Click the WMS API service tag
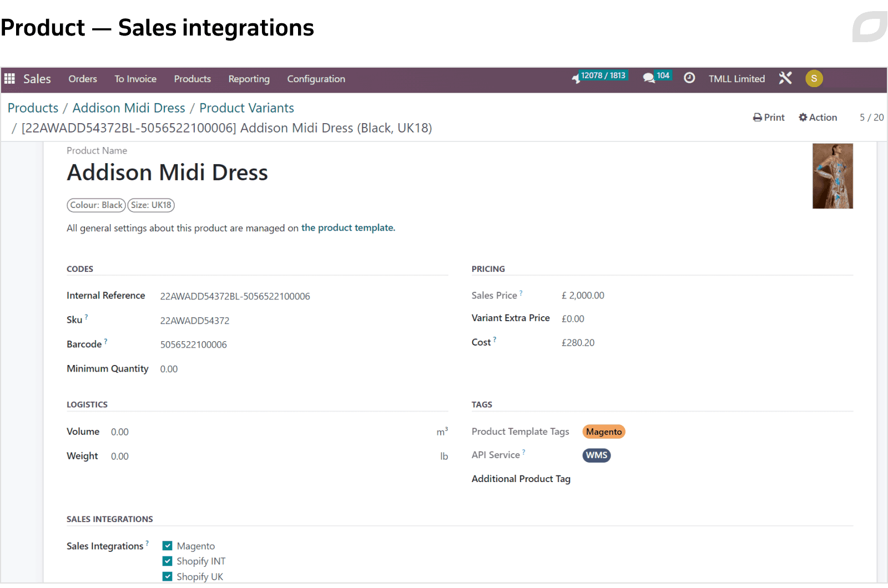This screenshot has width=888, height=588. click(x=597, y=455)
